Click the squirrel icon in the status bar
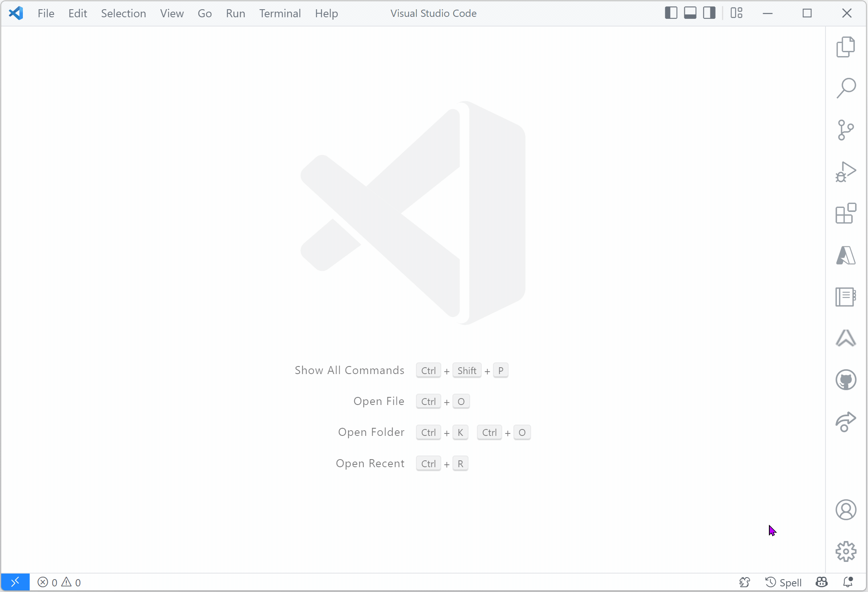This screenshot has width=868, height=592. (745, 582)
